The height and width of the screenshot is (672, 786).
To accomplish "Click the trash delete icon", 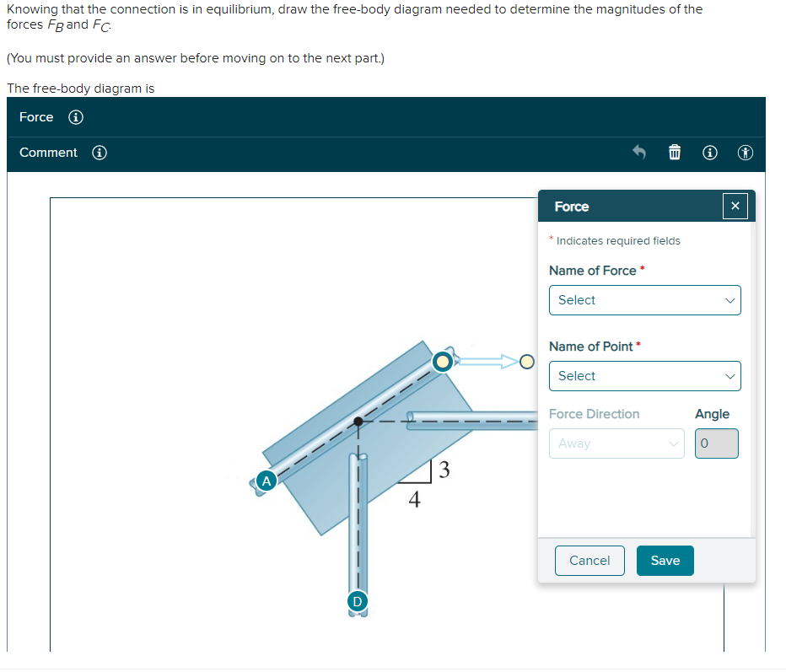I will pyautogui.click(x=674, y=153).
